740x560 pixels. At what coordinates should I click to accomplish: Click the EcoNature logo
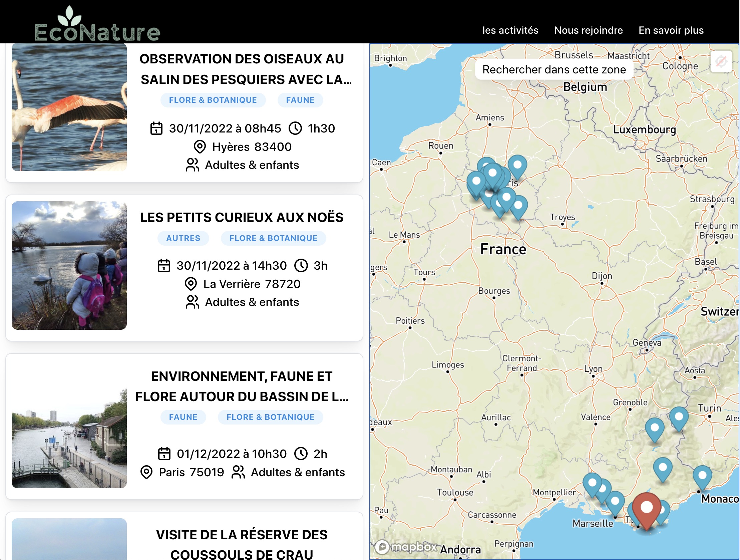click(97, 24)
